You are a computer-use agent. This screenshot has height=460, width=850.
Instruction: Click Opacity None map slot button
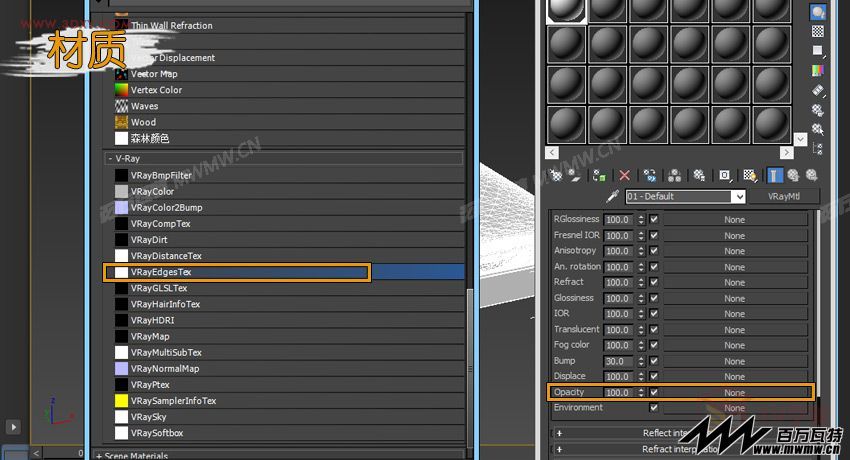pos(735,393)
